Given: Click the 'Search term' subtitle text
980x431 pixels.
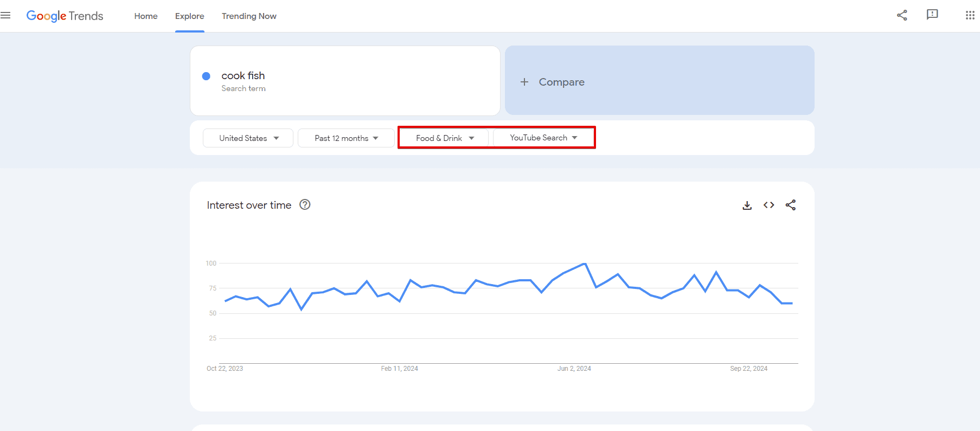Looking at the screenshot, I should [244, 88].
